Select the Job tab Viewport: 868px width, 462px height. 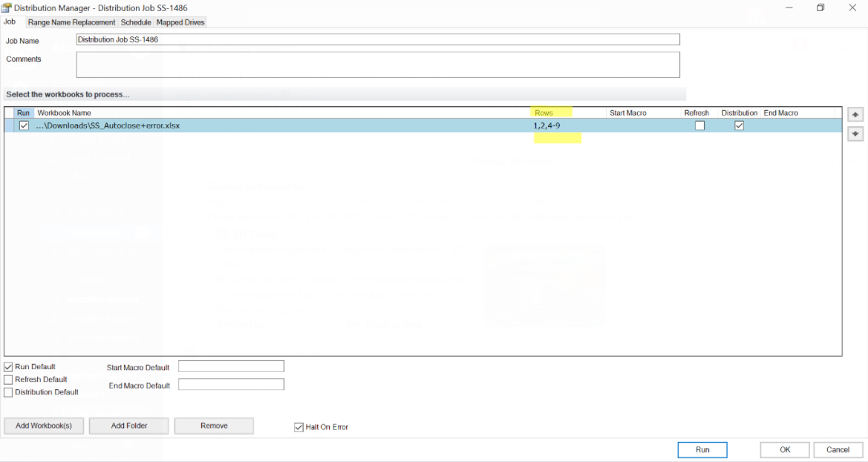10,22
